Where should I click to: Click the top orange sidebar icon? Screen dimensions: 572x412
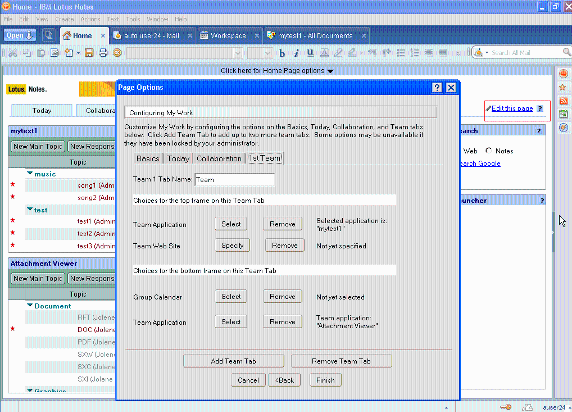[564, 74]
